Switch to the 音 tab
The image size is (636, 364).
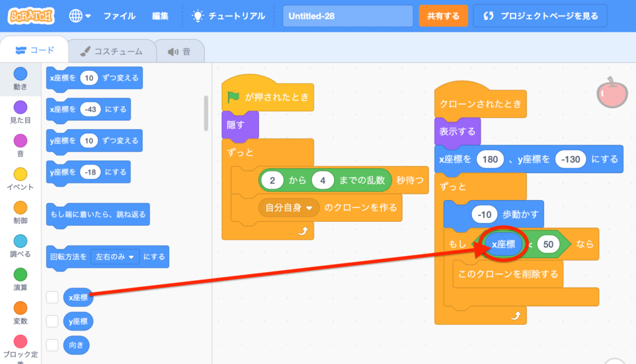(179, 52)
